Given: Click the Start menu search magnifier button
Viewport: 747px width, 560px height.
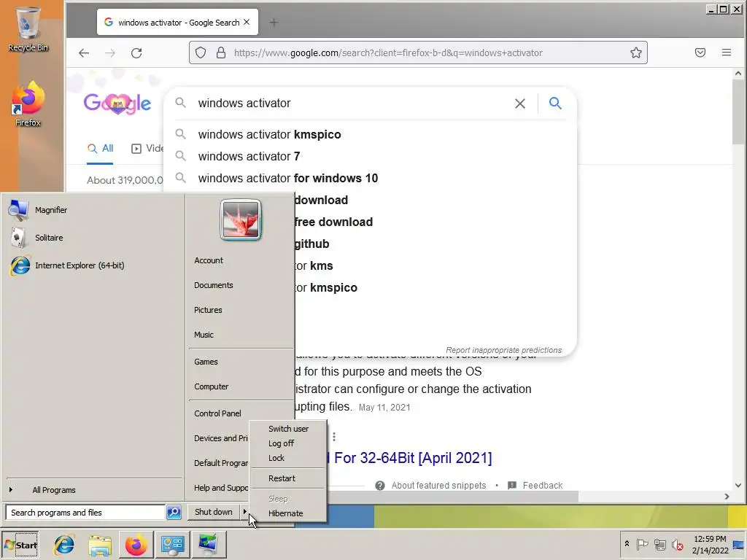Looking at the screenshot, I should click(174, 513).
